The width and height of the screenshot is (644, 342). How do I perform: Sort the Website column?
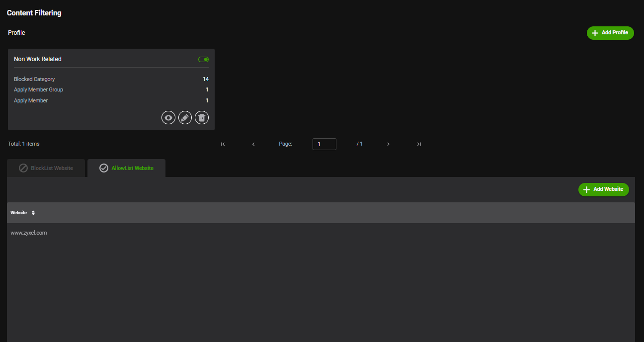click(x=33, y=213)
